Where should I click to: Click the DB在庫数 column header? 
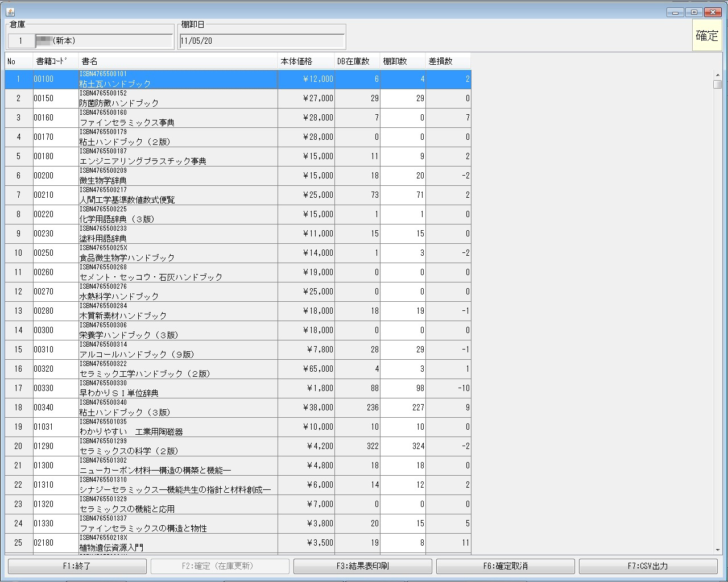click(357, 61)
